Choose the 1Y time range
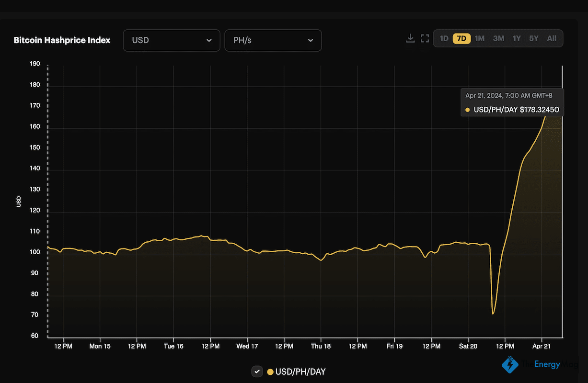 pyautogui.click(x=516, y=38)
